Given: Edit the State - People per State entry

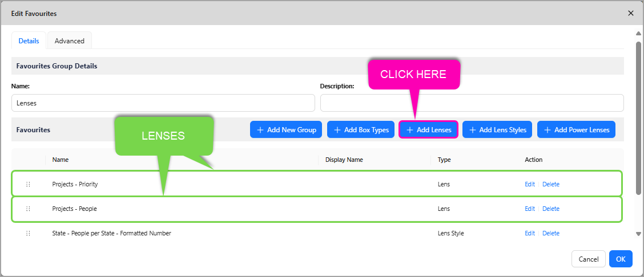Looking at the screenshot, I should [530, 233].
